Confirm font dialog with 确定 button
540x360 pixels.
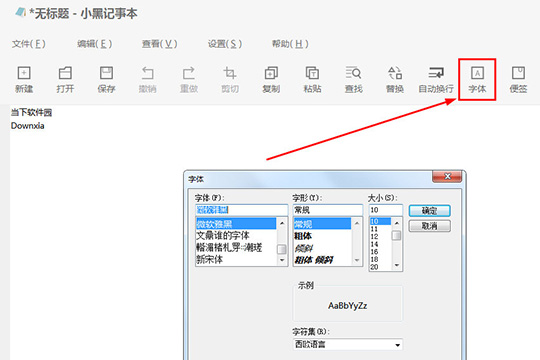click(x=429, y=210)
